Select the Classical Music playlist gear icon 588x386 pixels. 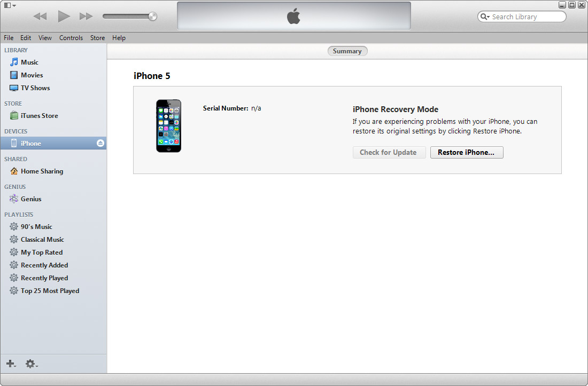point(14,239)
